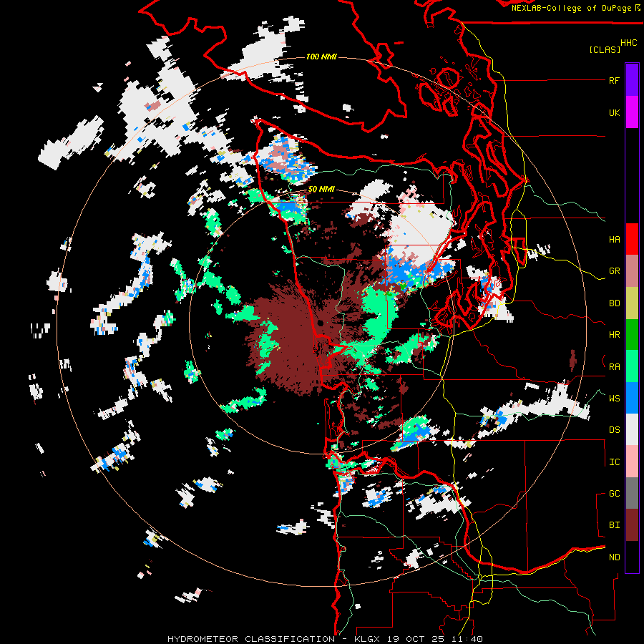Click the WS blue legend color swatch
The height and width of the screenshot is (644, 644).
(x=632, y=398)
